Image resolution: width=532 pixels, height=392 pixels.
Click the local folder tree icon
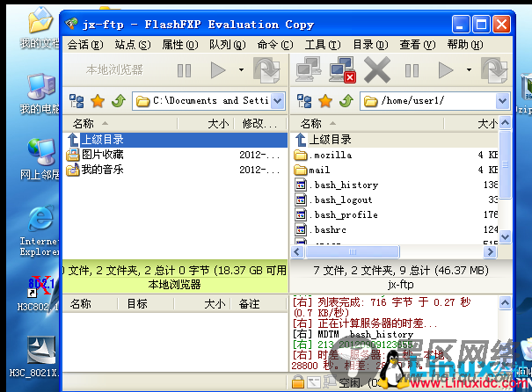[x=77, y=101]
